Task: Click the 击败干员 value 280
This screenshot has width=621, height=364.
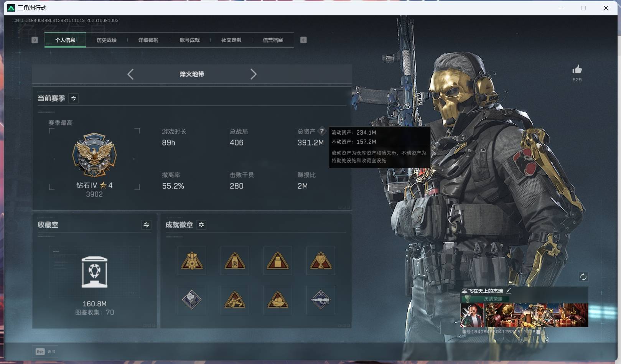Action: click(237, 186)
